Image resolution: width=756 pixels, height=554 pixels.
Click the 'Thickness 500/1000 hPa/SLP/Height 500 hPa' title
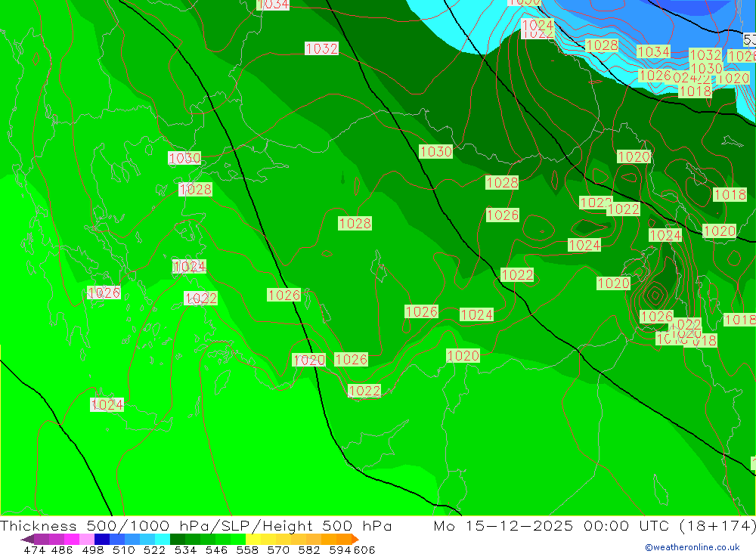coord(196,525)
